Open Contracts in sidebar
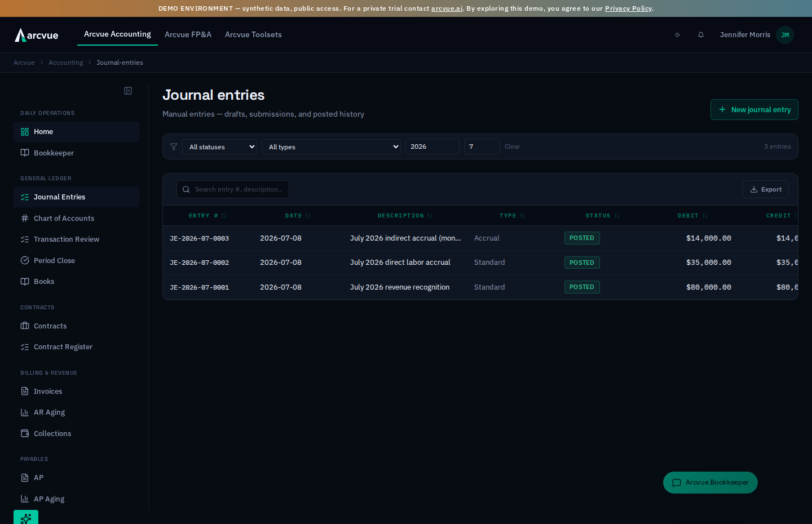 coord(76,326)
